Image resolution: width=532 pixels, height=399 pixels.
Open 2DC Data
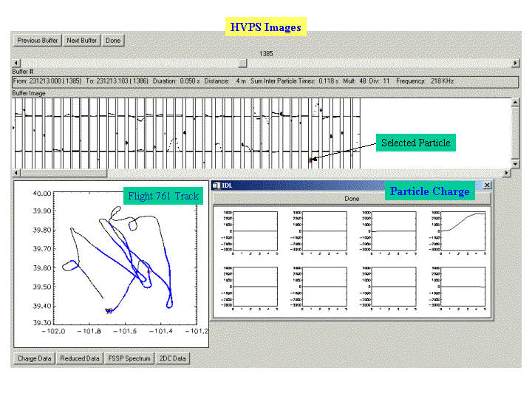(173, 358)
